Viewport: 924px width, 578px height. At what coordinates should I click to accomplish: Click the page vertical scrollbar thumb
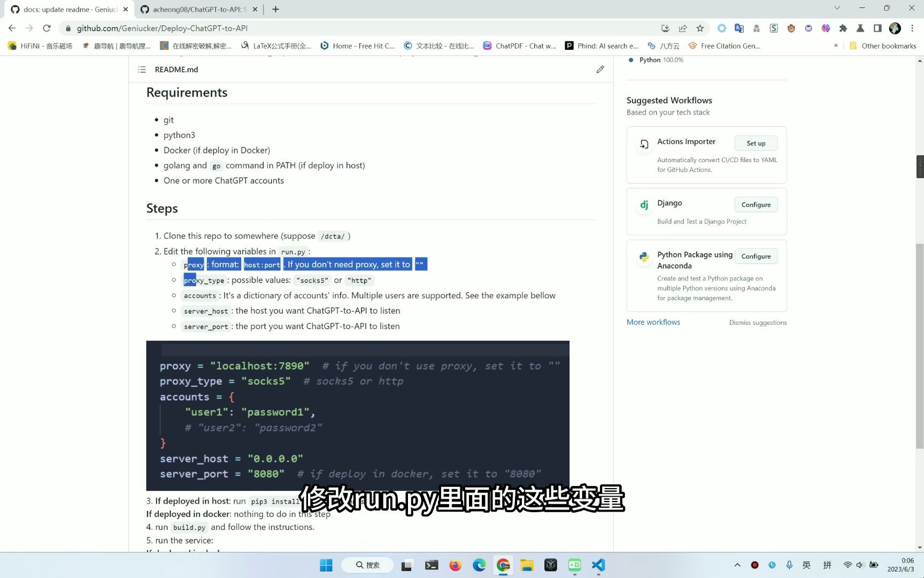pyautogui.click(x=920, y=346)
